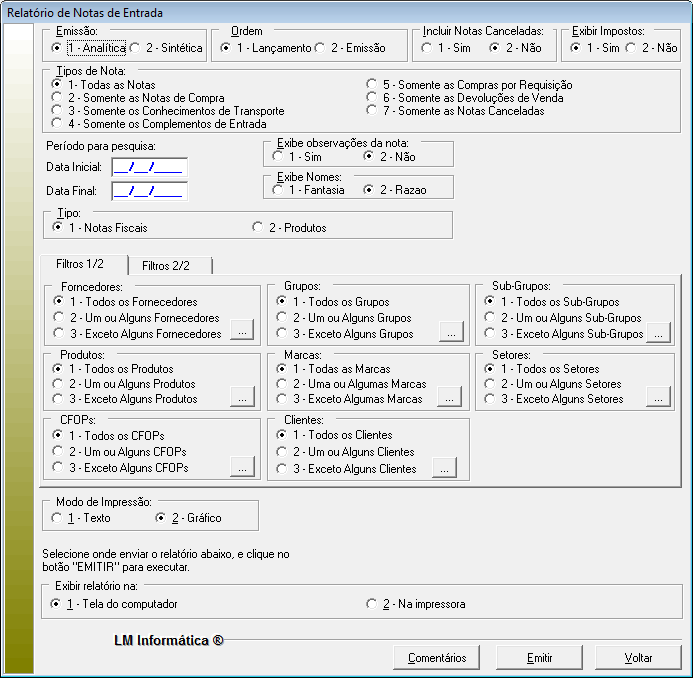Open the Clientes selection browse button
The image size is (693, 678).
(445, 467)
